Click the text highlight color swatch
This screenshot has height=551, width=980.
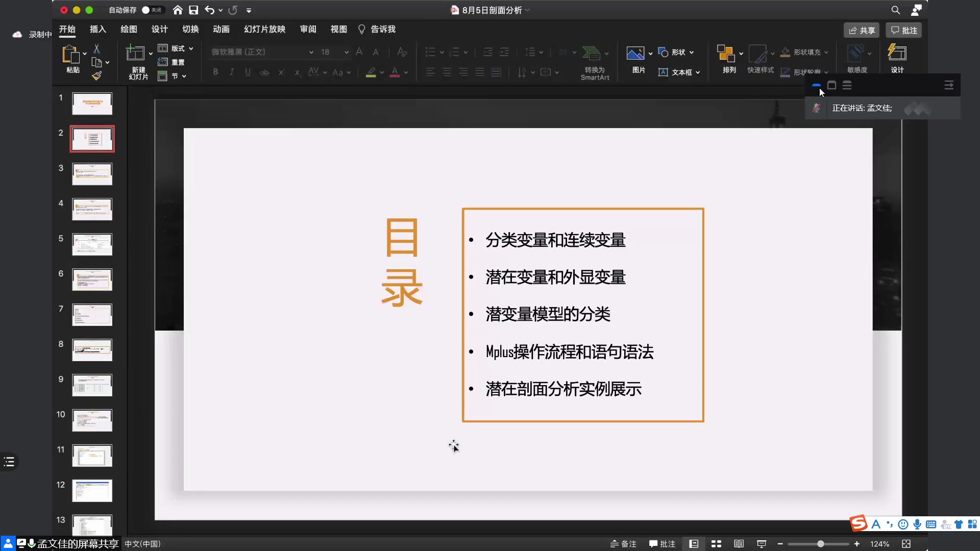click(371, 72)
